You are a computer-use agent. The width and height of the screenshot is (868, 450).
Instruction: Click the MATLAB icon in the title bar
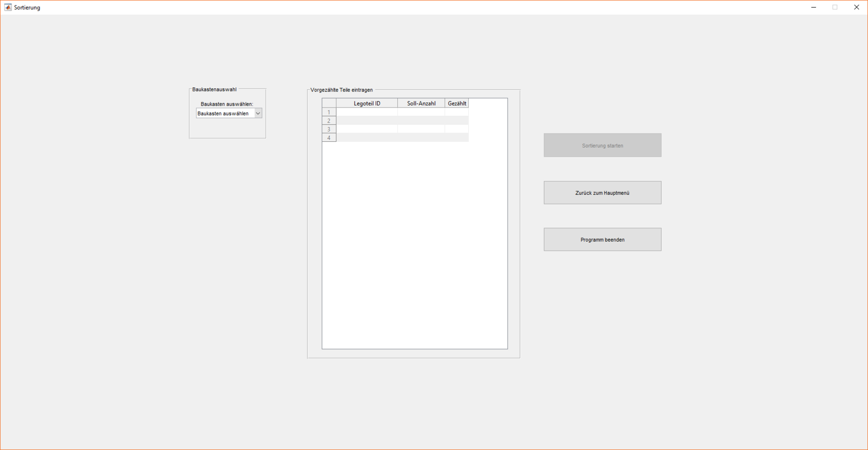pos(8,7)
